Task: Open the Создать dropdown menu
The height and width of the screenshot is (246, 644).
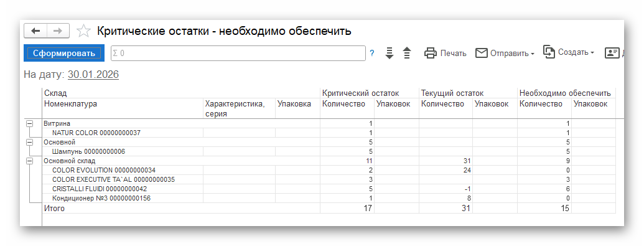Action: pyautogui.click(x=569, y=52)
